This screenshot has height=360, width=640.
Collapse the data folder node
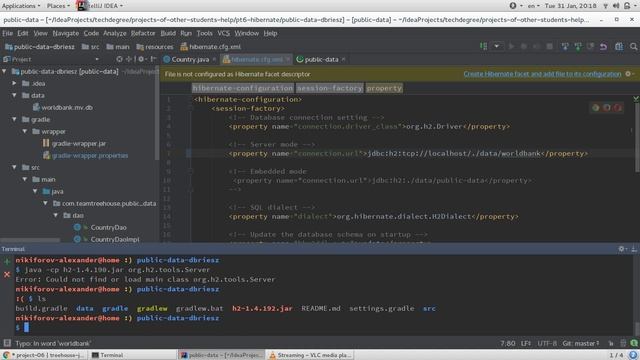[x=14, y=95]
